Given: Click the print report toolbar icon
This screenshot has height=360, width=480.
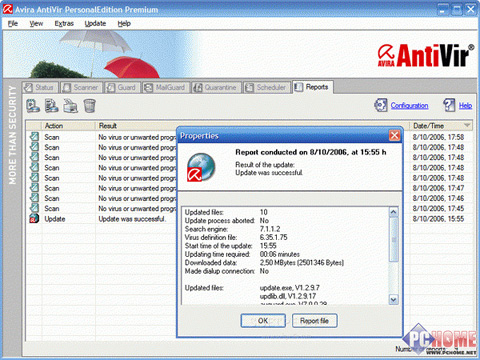Looking at the screenshot, I should pos(71,106).
